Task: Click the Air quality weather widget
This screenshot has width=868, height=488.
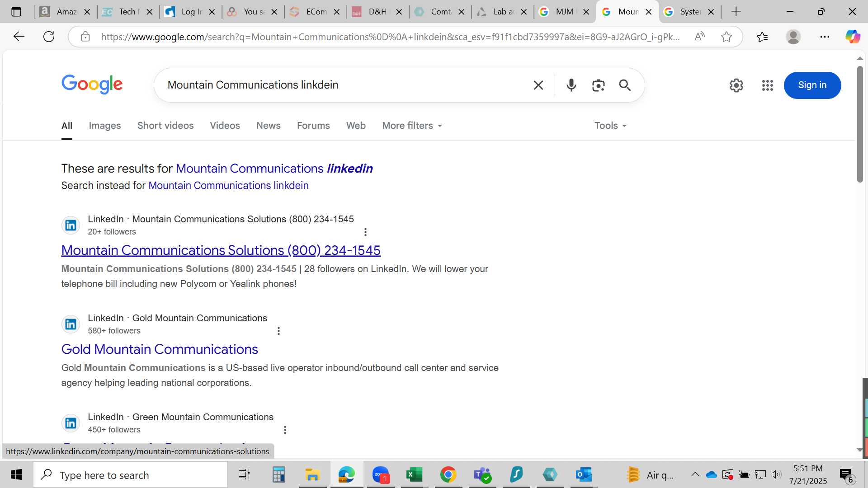Action: click(650, 474)
